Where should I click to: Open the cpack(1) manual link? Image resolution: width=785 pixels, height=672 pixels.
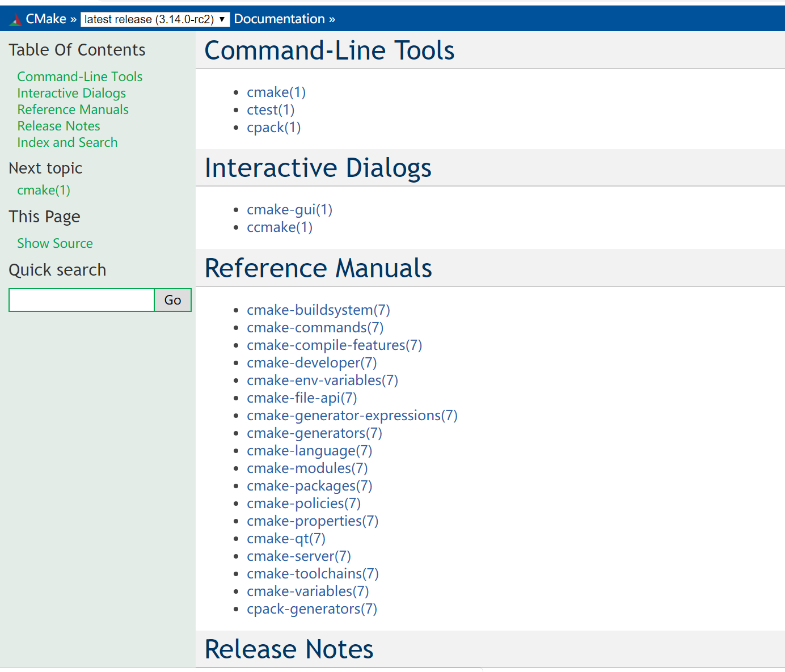click(274, 128)
